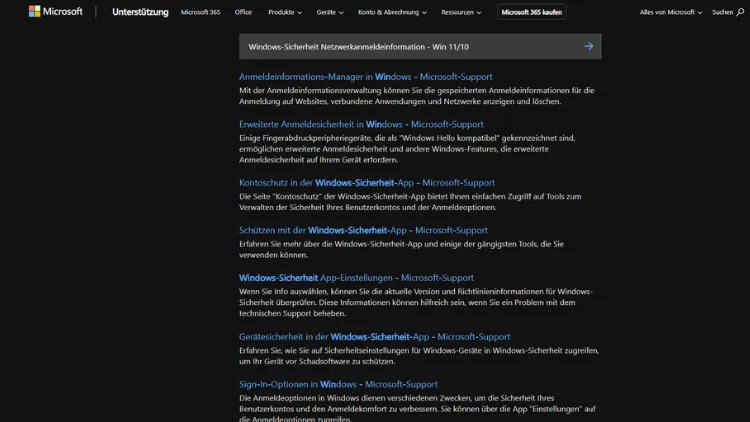Image resolution: width=750 pixels, height=422 pixels.
Task: Click description starting 'Einige Fingerabdruckperipheriegeräte'
Action: tap(407, 149)
